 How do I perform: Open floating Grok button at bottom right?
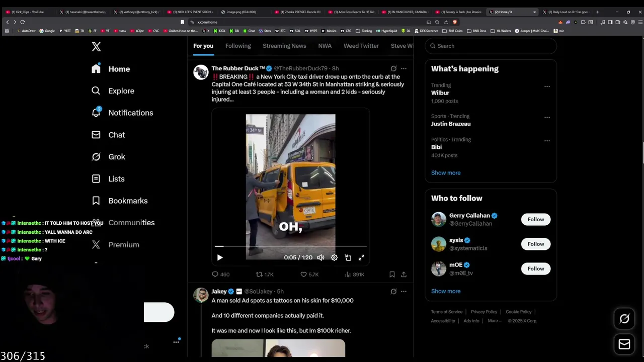click(624, 319)
